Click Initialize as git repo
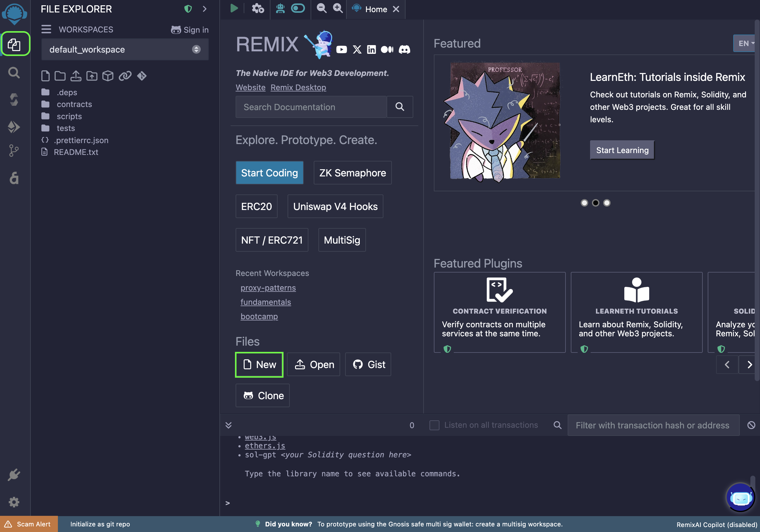 100,524
